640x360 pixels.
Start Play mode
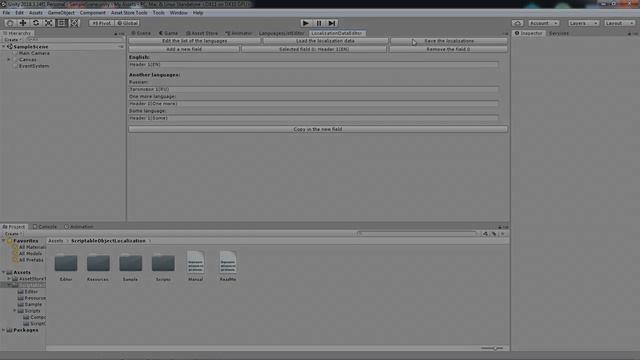point(306,23)
